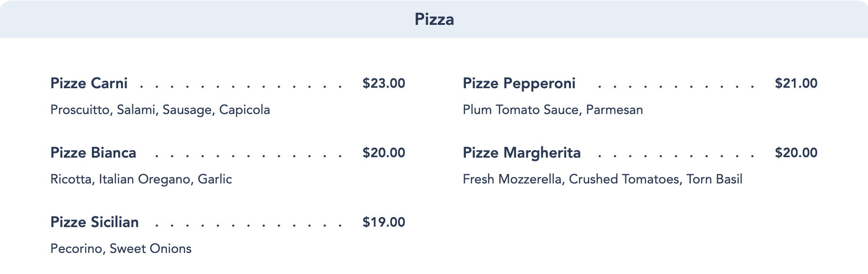Image resolution: width=868 pixels, height=274 pixels.
Task: Open the Pizze Bianca menu item
Action: tap(93, 152)
